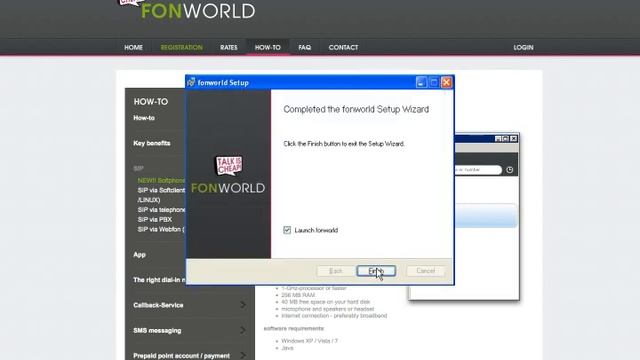Open SIP via PBX sidebar entry

coord(155,220)
